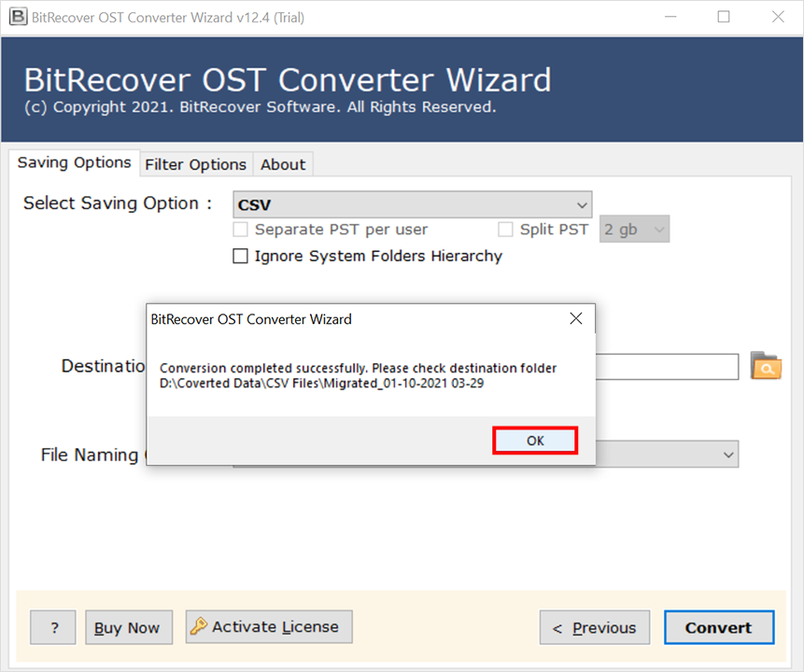The width and height of the screenshot is (804, 672).
Task: Click Activate License key button
Action: pyautogui.click(x=269, y=626)
